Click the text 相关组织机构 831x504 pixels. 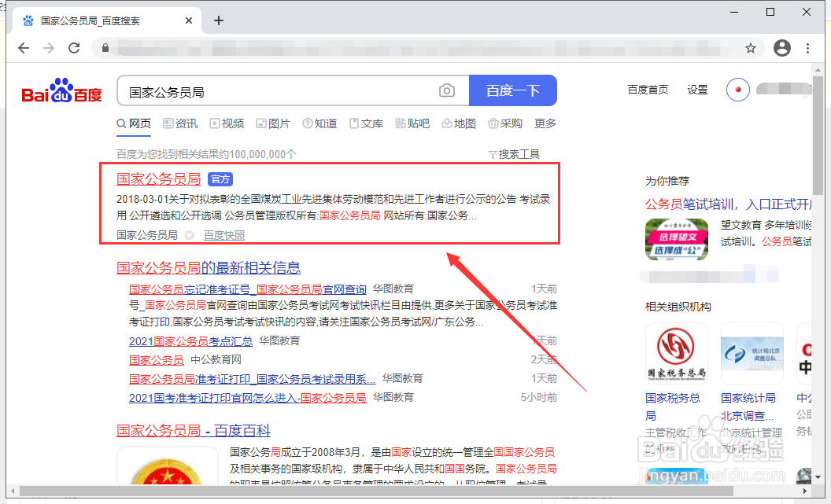tap(678, 307)
